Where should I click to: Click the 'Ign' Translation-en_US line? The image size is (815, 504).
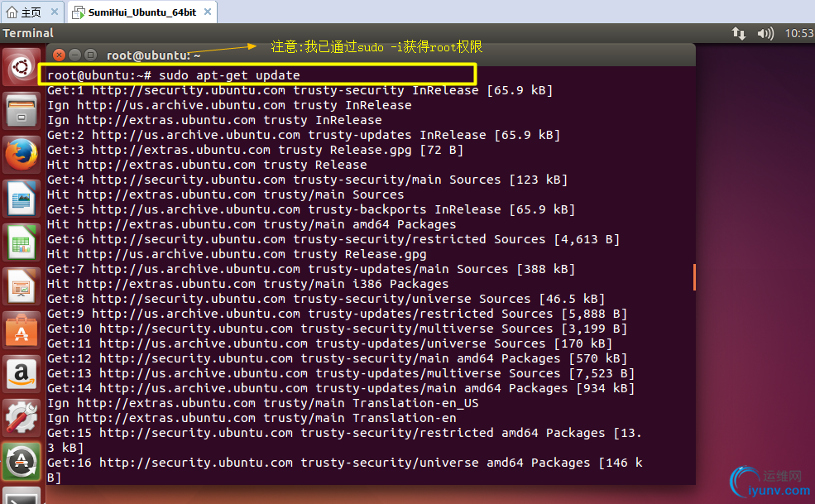coord(263,403)
